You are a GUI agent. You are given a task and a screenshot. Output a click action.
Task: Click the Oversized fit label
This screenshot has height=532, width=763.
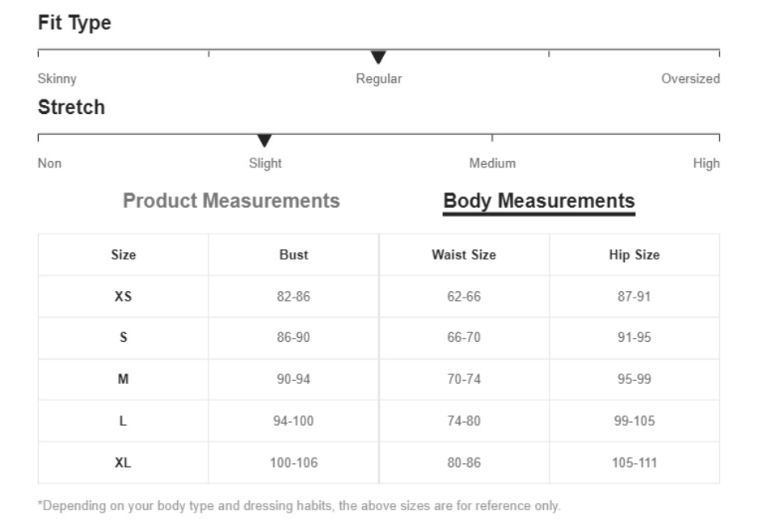point(690,79)
